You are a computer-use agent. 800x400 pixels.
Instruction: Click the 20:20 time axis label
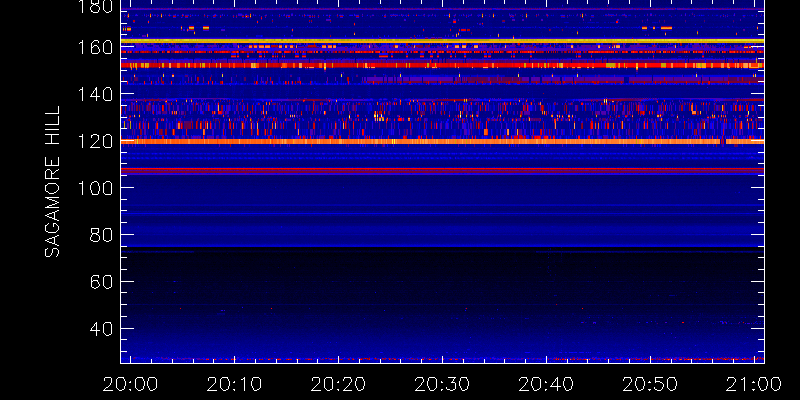[338, 384]
